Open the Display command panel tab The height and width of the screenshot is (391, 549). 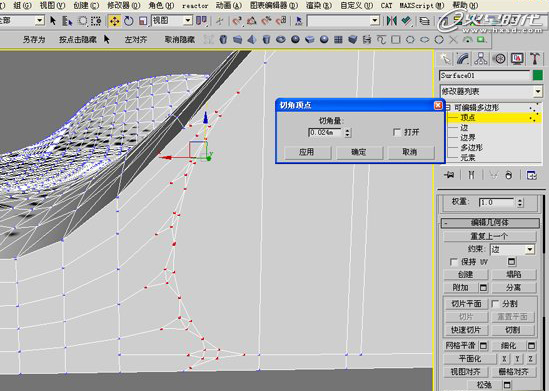tap(517, 58)
